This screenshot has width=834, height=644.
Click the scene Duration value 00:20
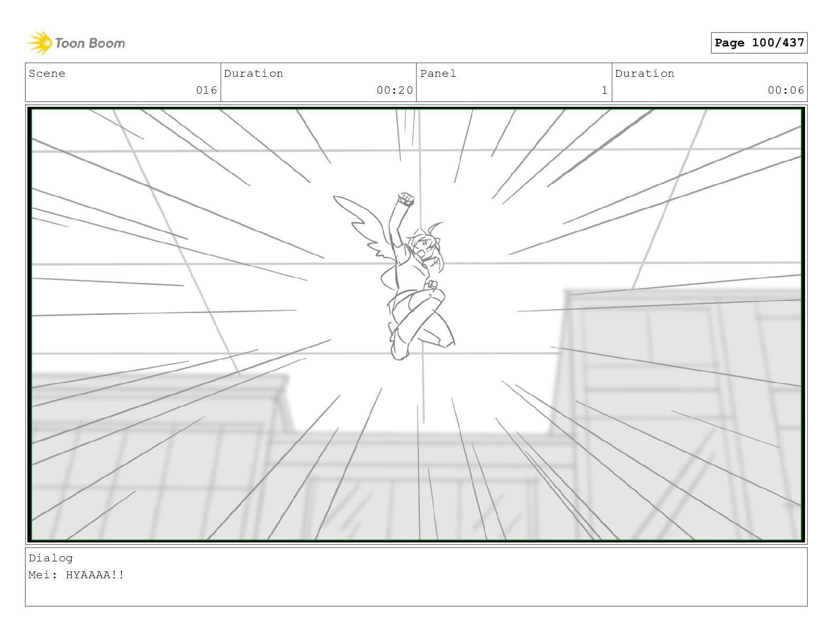click(x=395, y=90)
